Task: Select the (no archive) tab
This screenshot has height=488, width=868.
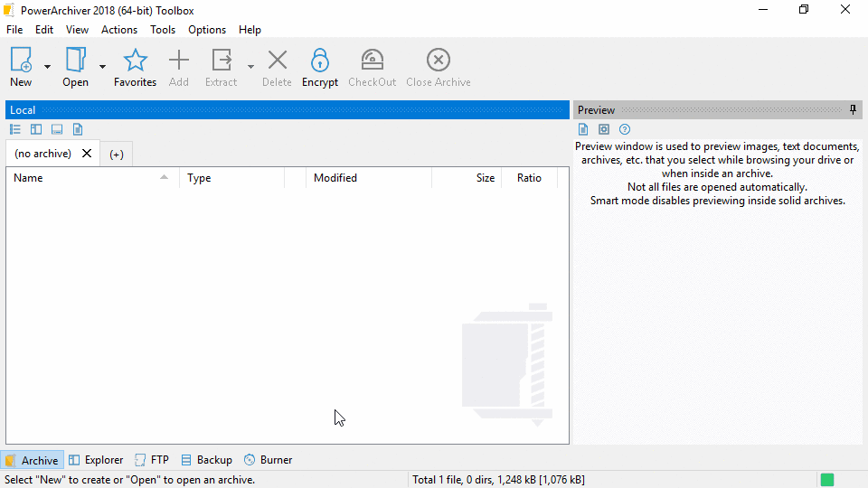Action: click(42, 154)
